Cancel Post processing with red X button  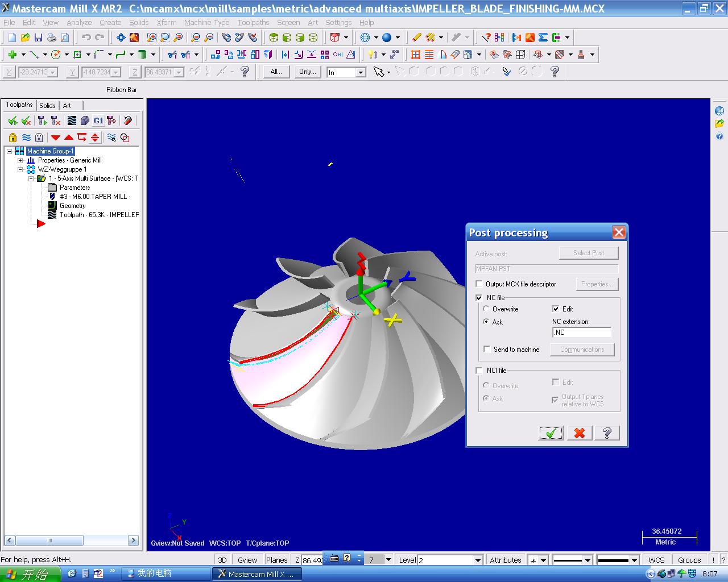[x=579, y=433]
